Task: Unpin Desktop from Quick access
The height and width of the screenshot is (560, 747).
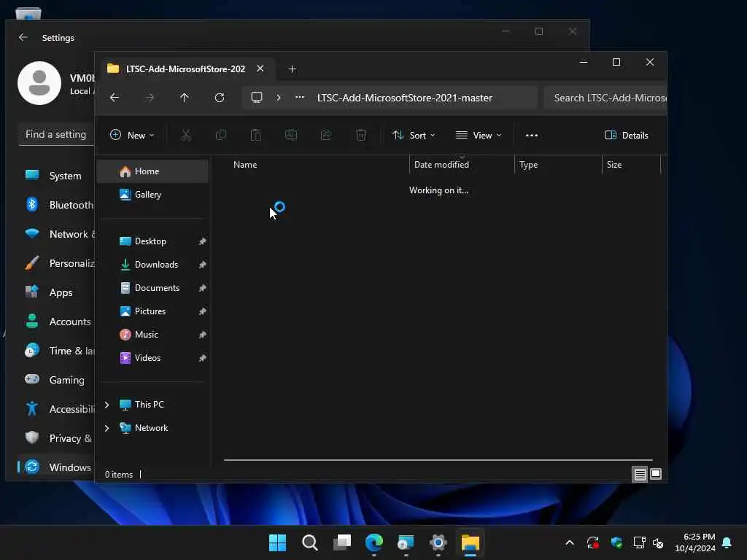Action: (203, 241)
